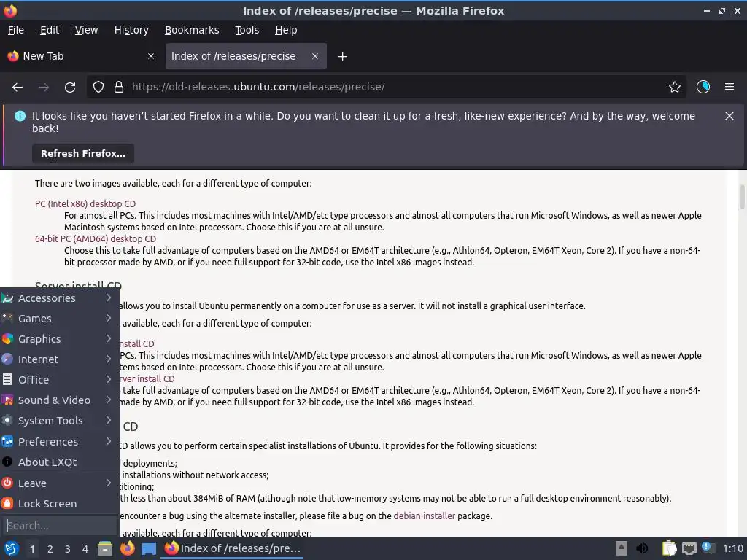Click the clock showing 1:10
Image resolution: width=747 pixels, height=560 pixels.
click(x=732, y=548)
